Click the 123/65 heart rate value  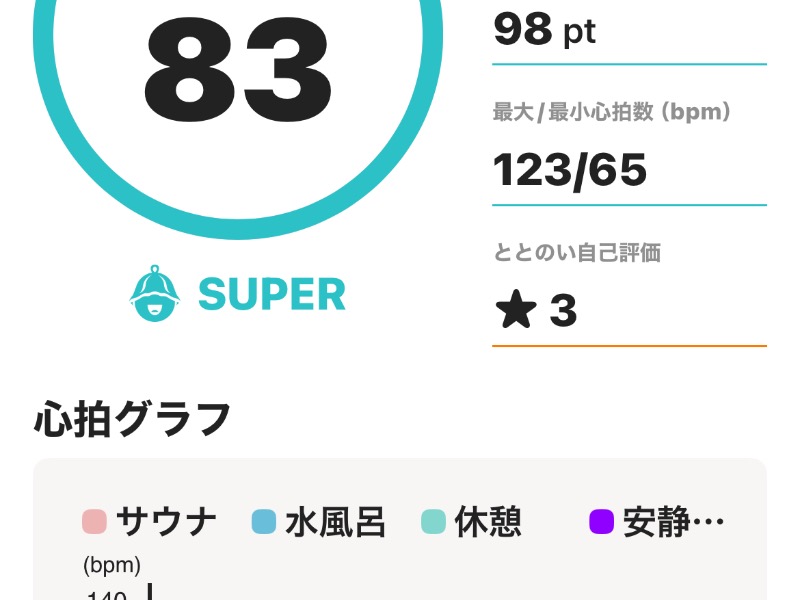coord(570,170)
